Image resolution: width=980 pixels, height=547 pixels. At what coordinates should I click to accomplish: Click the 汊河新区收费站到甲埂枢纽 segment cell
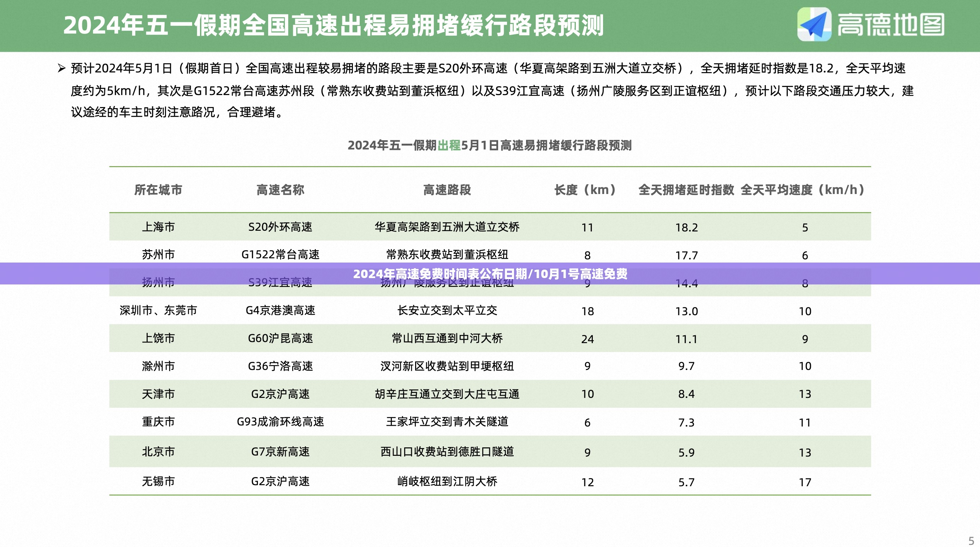pos(447,366)
